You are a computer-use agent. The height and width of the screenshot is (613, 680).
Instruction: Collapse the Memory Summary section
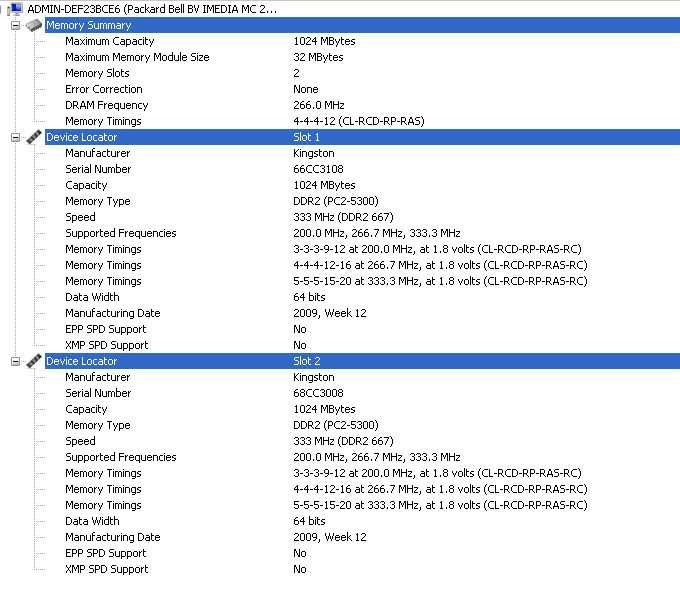pos(15,25)
